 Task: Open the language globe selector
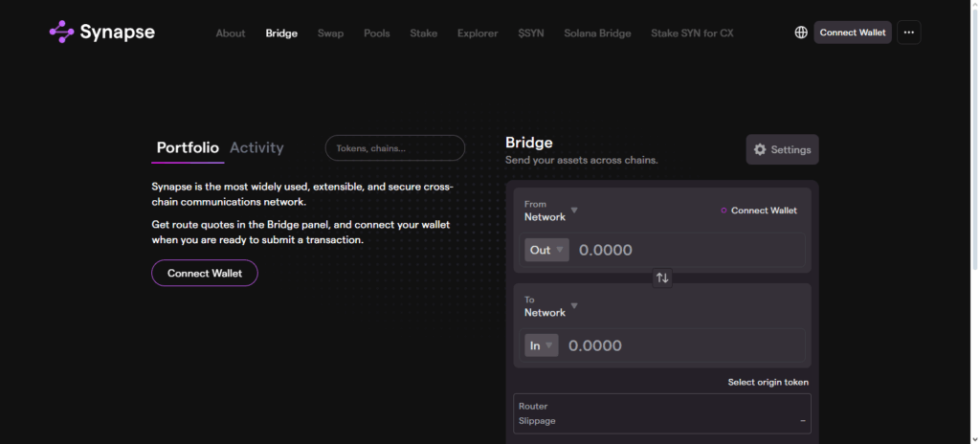[801, 33]
